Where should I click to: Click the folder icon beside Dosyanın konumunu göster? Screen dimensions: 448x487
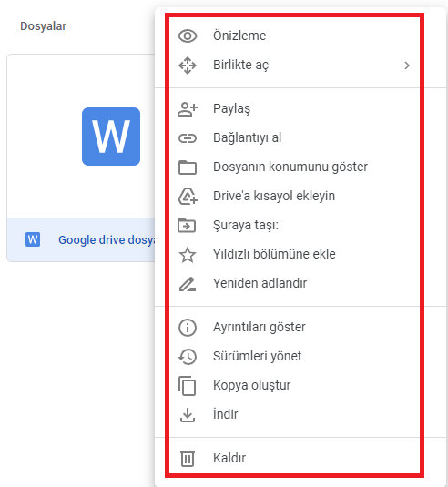pyautogui.click(x=188, y=167)
